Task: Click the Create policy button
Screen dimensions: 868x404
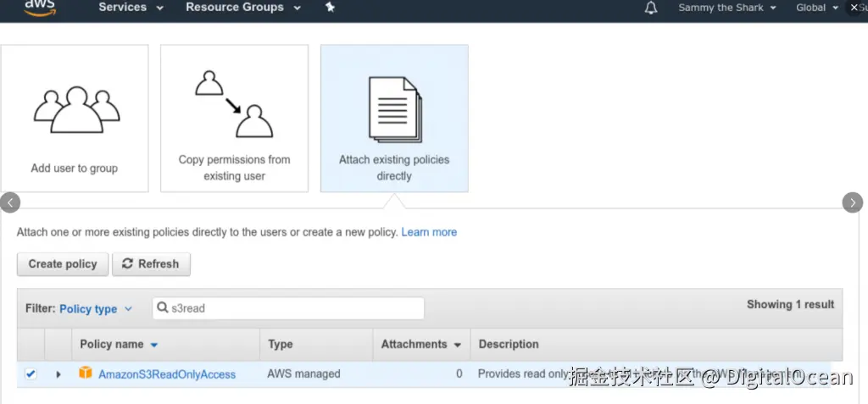Action: click(63, 264)
